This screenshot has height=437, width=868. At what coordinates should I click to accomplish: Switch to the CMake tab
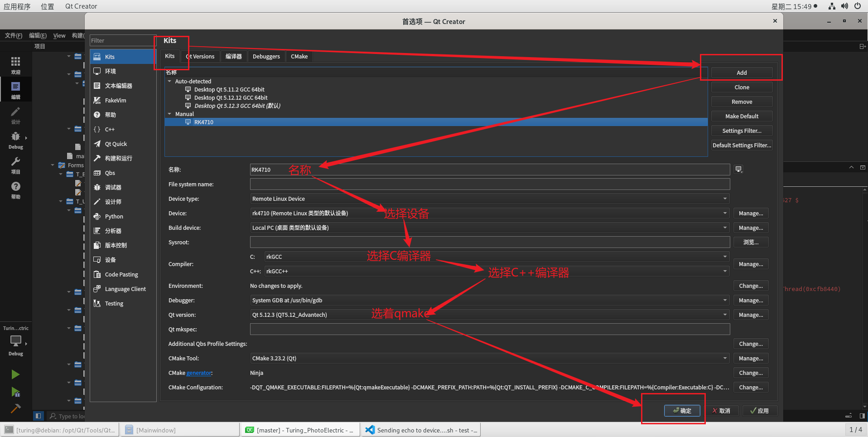coord(299,57)
